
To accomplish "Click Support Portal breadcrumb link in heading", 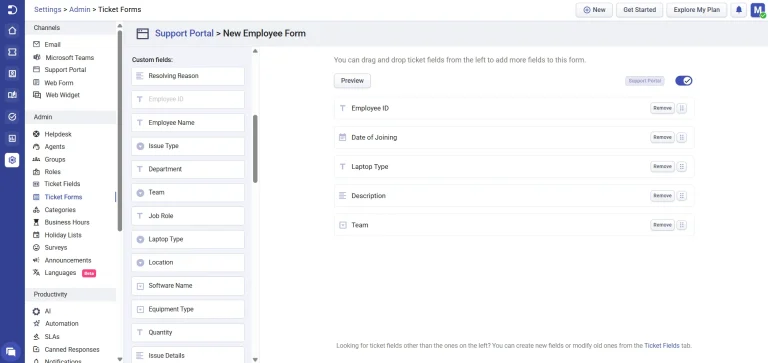I will coord(184,33).
